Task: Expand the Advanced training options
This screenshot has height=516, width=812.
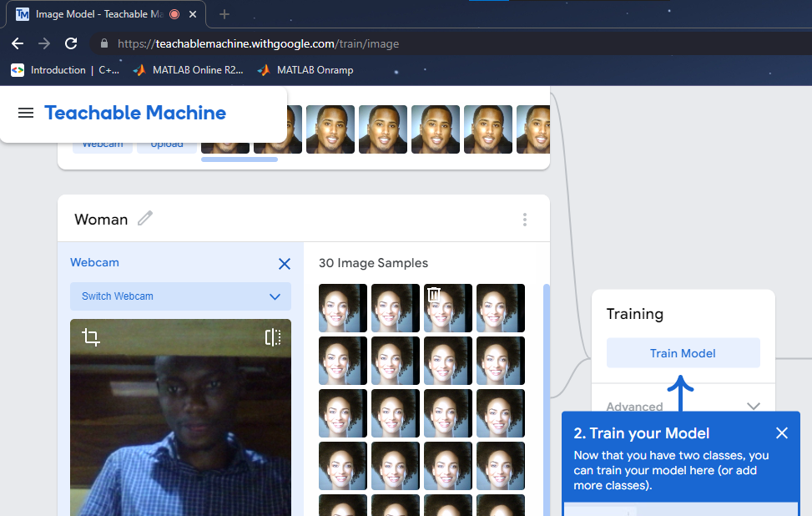Action: [683, 407]
